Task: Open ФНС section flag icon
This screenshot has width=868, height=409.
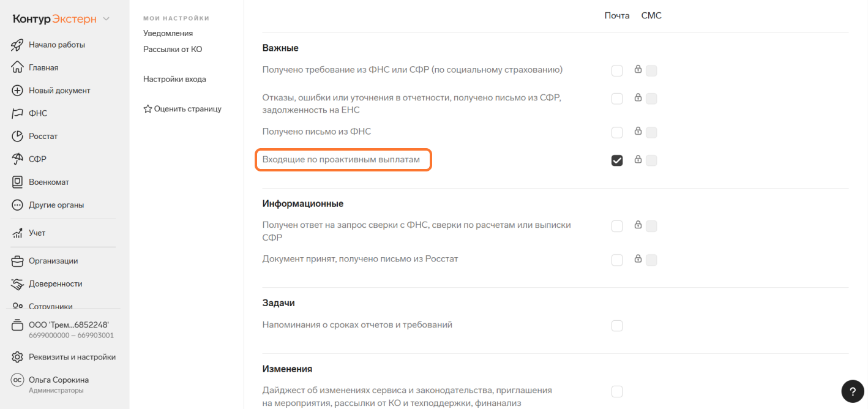Action: tap(18, 113)
